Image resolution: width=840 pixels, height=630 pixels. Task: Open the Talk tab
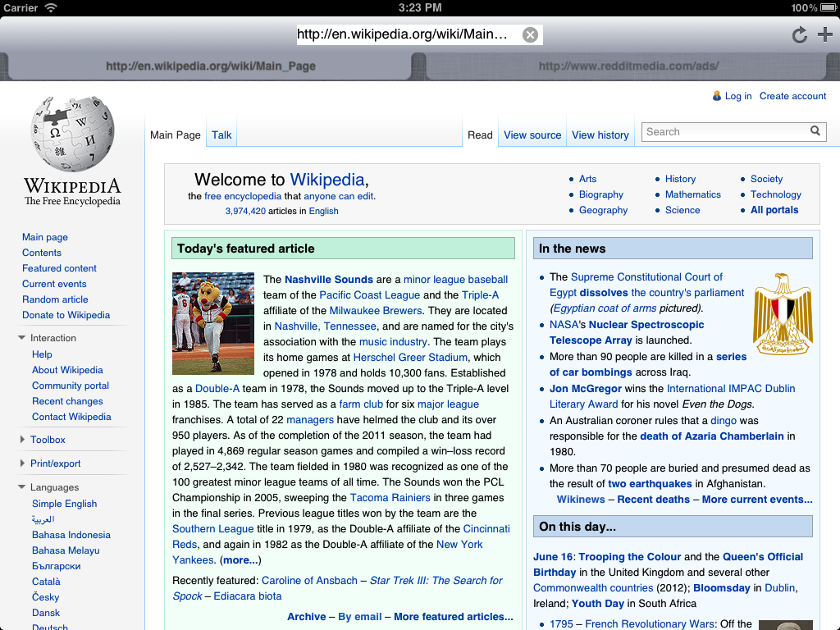[221, 135]
